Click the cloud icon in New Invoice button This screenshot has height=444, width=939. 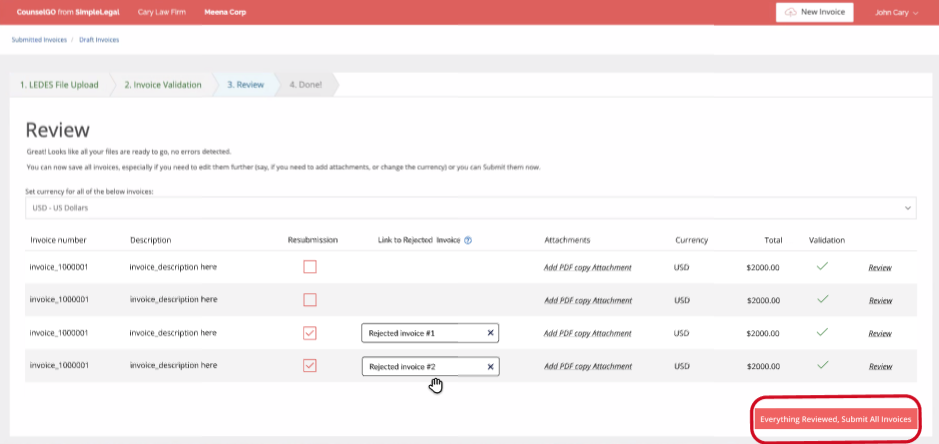coord(791,12)
